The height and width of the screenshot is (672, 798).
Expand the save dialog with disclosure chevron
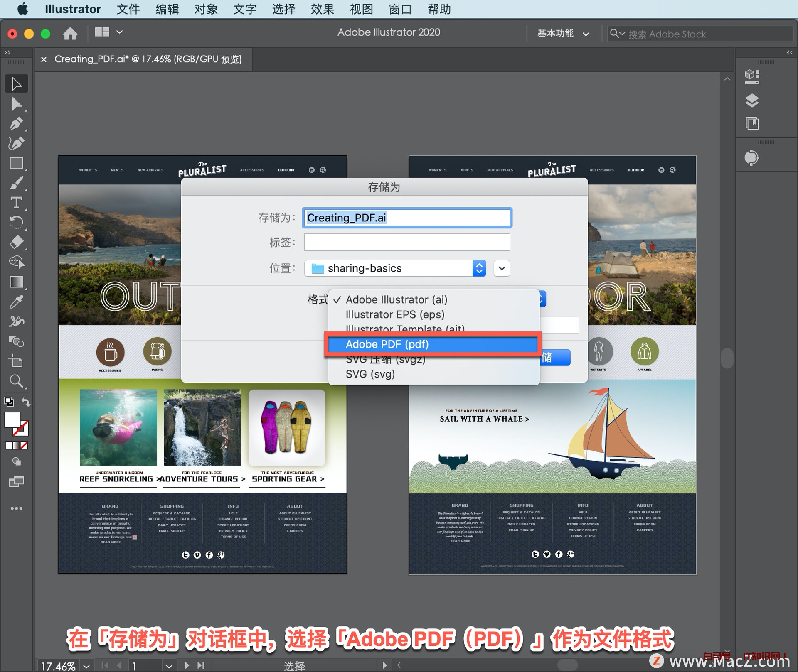(x=501, y=268)
